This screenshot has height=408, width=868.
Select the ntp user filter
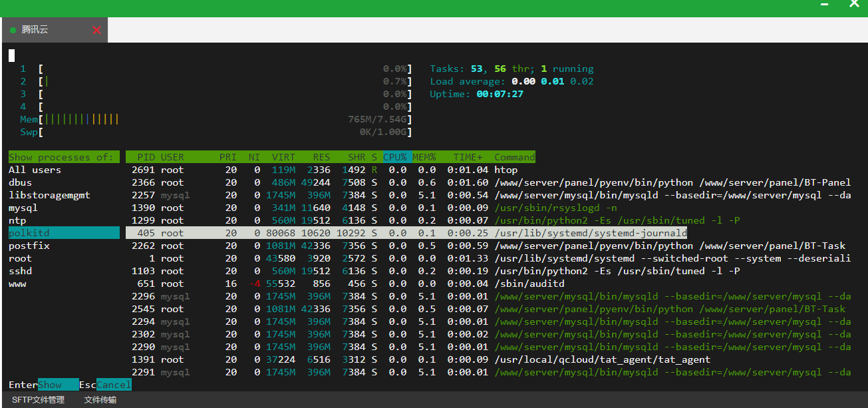point(64,220)
